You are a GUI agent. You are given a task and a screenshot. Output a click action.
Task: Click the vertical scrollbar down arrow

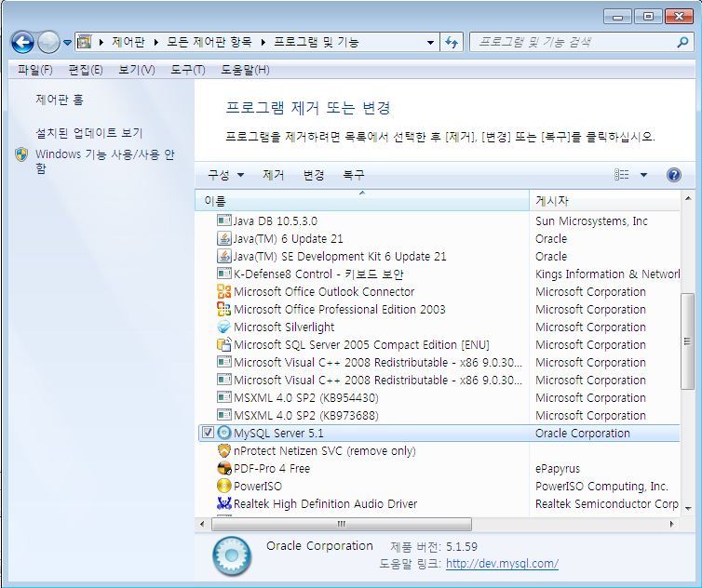pyautogui.click(x=688, y=508)
